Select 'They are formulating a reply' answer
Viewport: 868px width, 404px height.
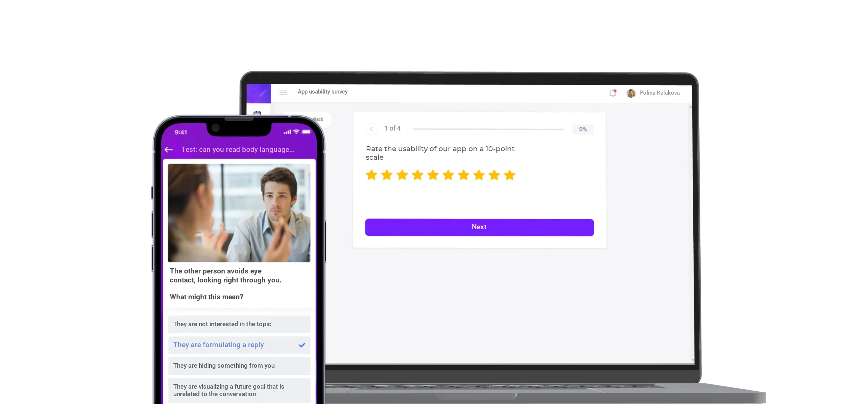pos(239,345)
